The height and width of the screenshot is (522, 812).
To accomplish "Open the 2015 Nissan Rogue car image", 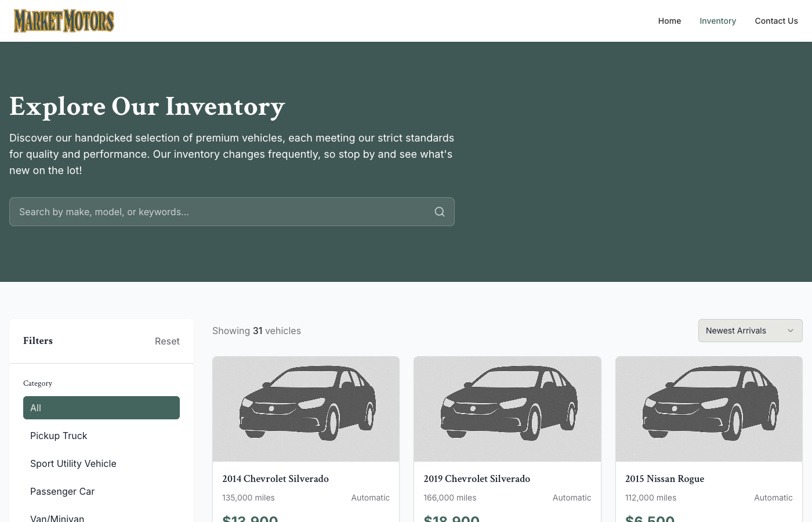I will (x=709, y=409).
